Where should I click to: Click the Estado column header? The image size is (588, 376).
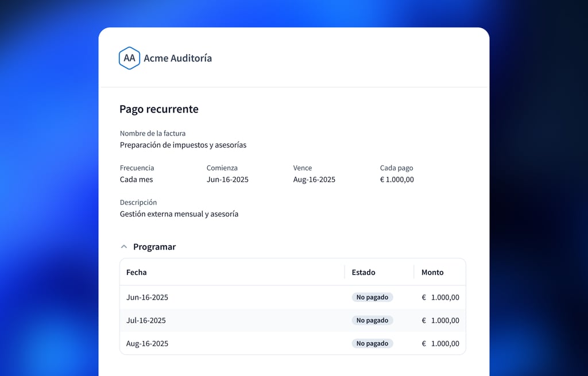pyautogui.click(x=363, y=272)
